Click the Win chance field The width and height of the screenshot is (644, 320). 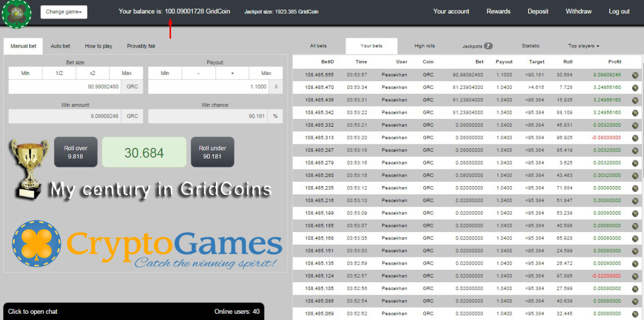[x=208, y=116]
